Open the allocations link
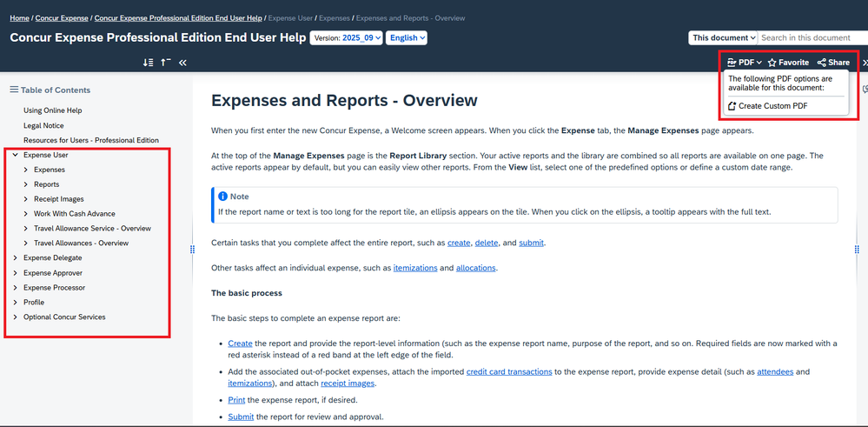Image resolution: width=868 pixels, height=427 pixels. (475, 268)
